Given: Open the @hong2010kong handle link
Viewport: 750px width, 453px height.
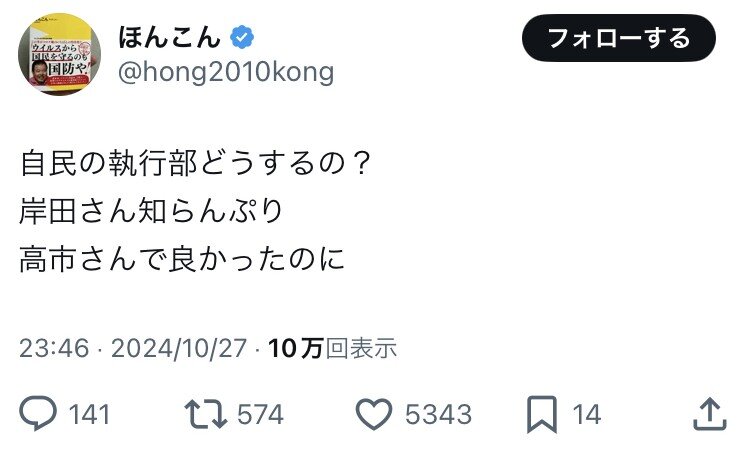Looking at the screenshot, I should (x=226, y=72).
